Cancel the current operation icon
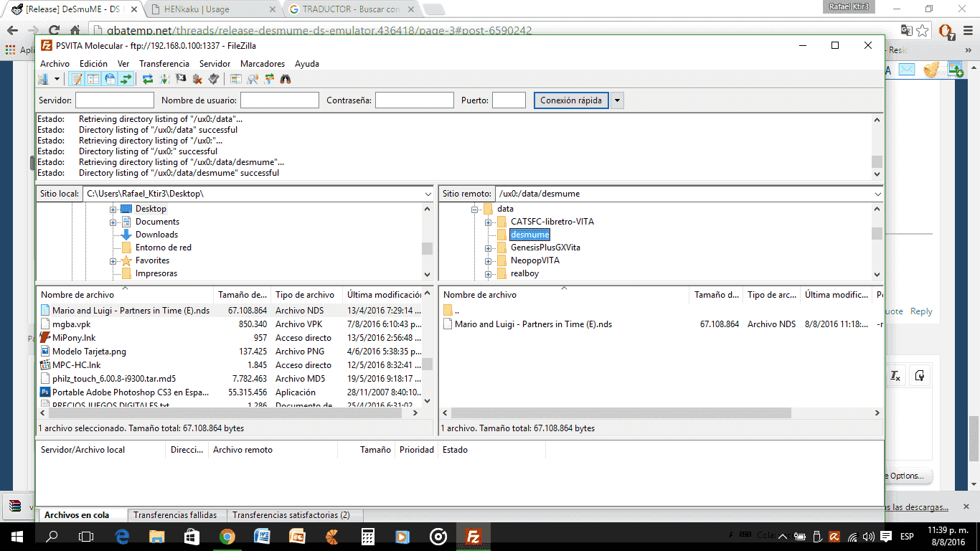This screenshot has height=551, width=980. coord(181,79)
